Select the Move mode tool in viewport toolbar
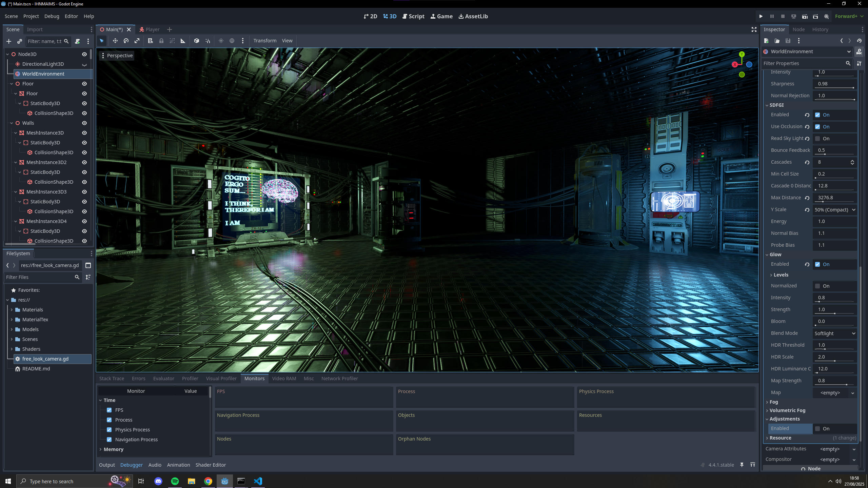 [115, 41]
